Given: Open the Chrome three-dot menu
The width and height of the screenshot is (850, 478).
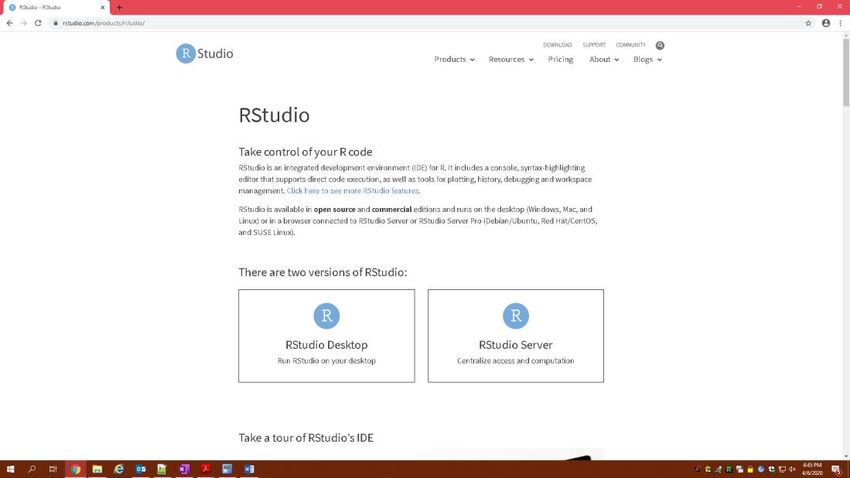Looking at the screenshot, I should (x=841, y=23).
